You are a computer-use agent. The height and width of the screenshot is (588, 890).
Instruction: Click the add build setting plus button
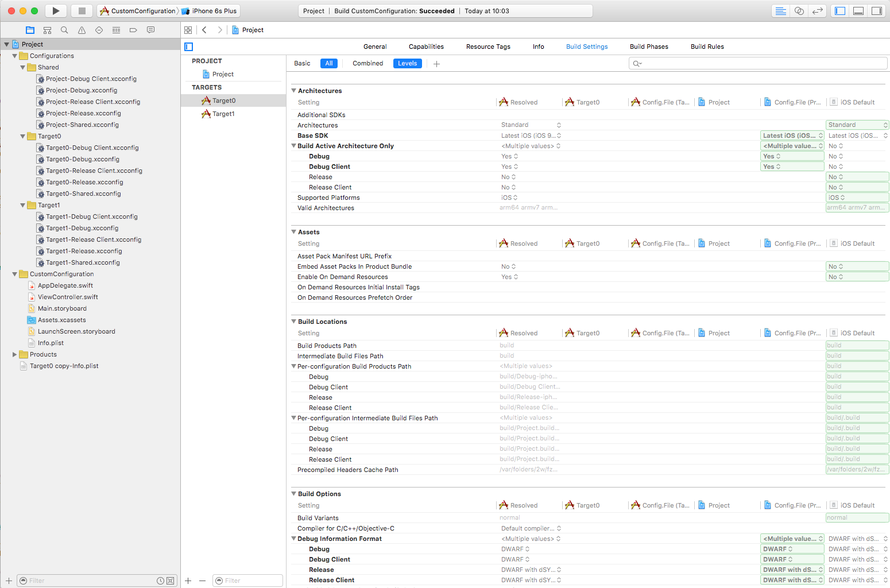pos(436,64)
